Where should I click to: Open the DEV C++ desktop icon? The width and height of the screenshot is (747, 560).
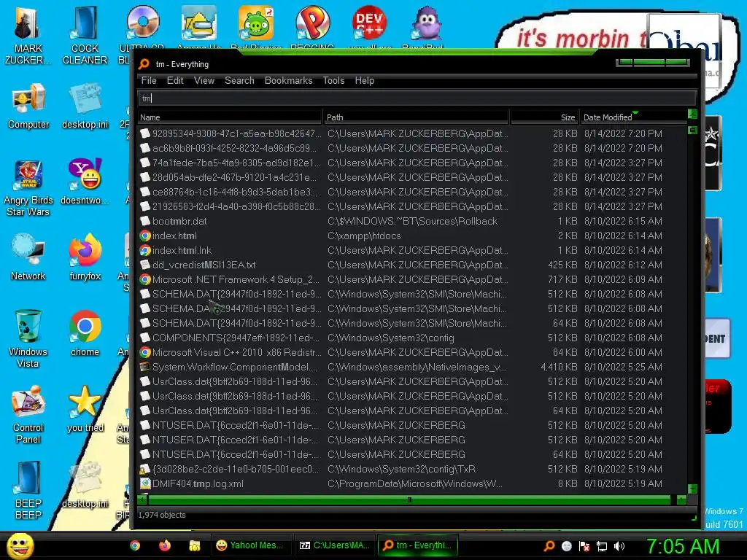click(369, 27)
